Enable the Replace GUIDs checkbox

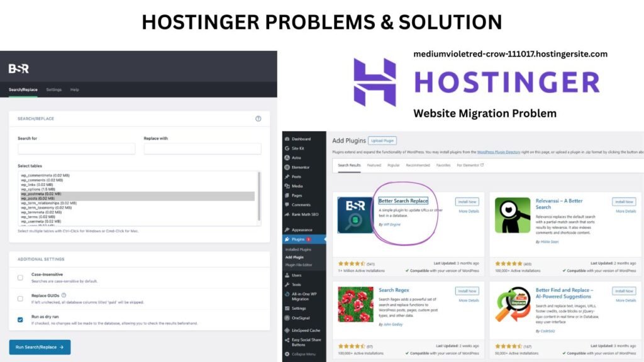tap(20, 299)
